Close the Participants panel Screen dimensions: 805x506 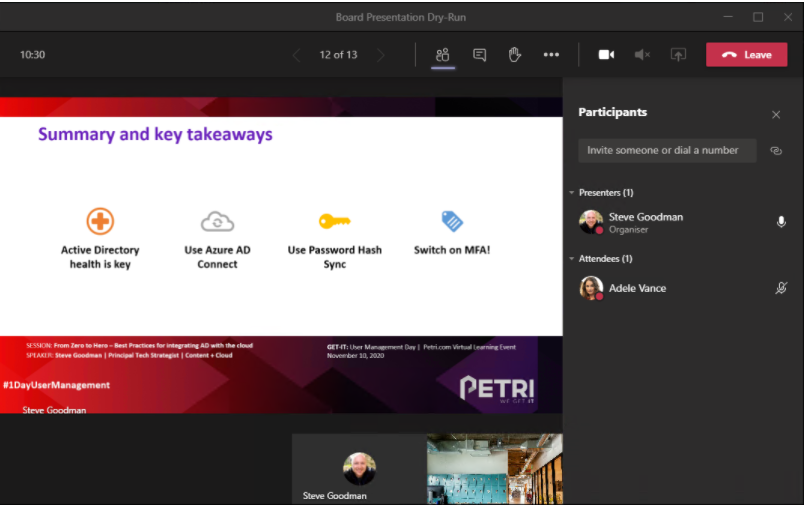pos(776,115)
